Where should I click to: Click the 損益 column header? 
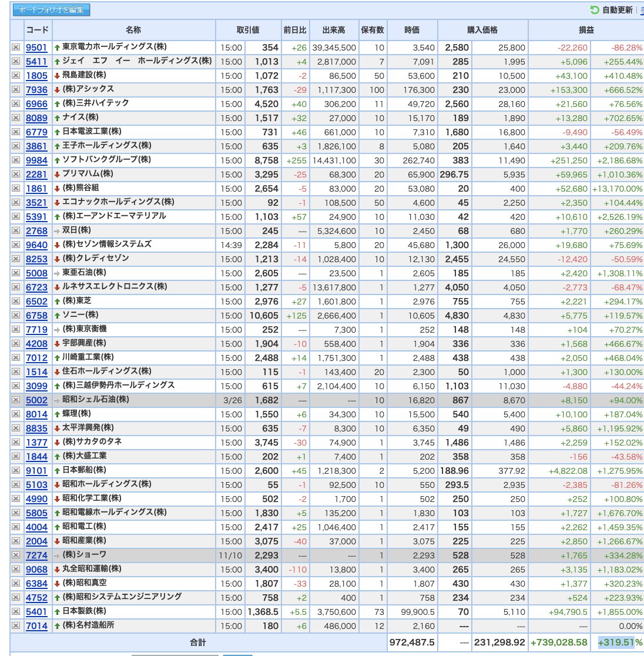click(x=586, y=30)
